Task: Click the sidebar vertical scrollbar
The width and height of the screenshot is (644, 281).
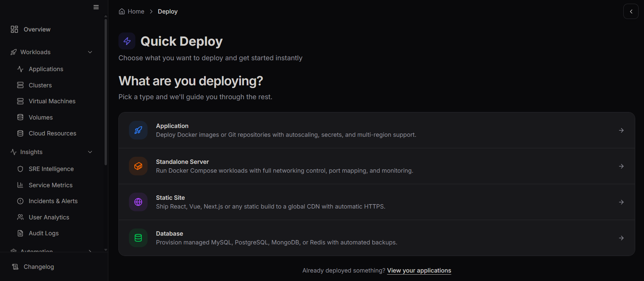Action: click(x=106, y=91)
